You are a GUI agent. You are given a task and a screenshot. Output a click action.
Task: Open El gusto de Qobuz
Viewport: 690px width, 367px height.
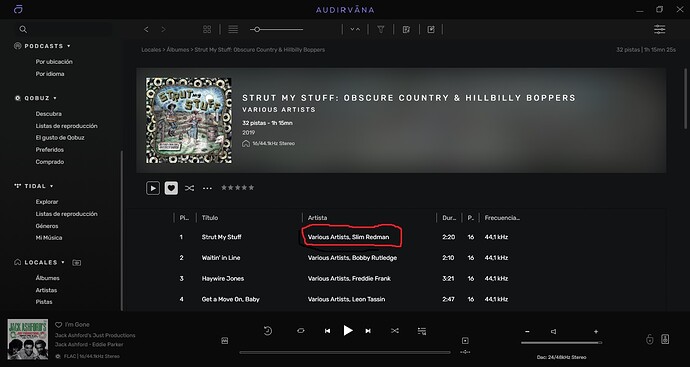tap(60, 138)
